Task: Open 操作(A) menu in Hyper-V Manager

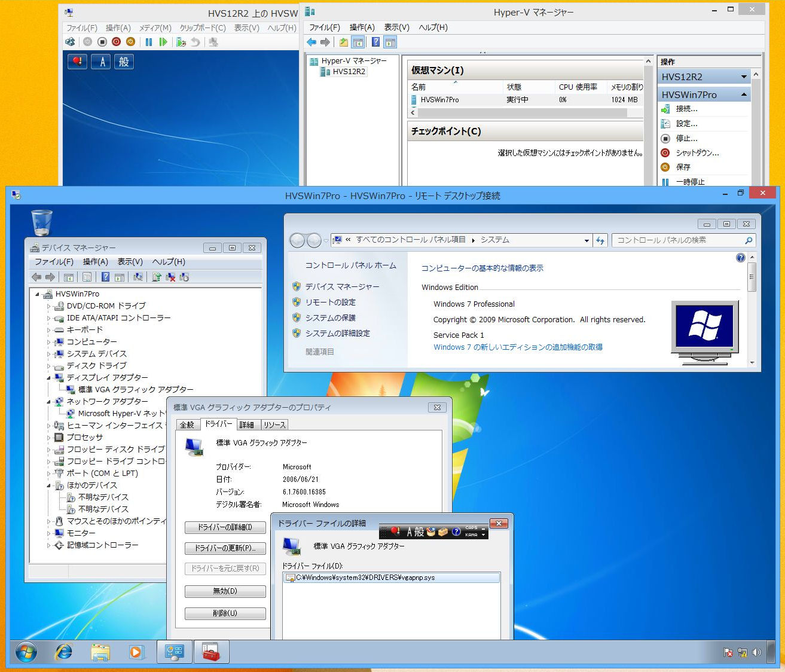Action: pos(362,28)
